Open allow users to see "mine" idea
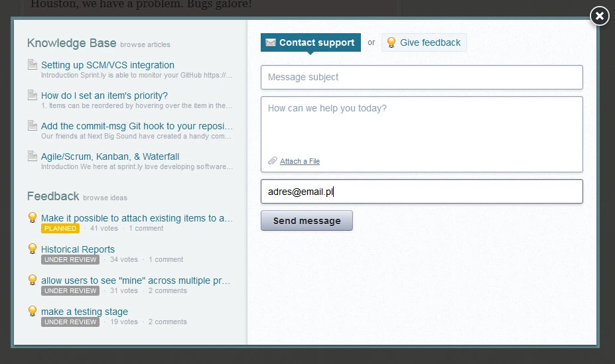This screenshot has height=364, width=615. 136,280
